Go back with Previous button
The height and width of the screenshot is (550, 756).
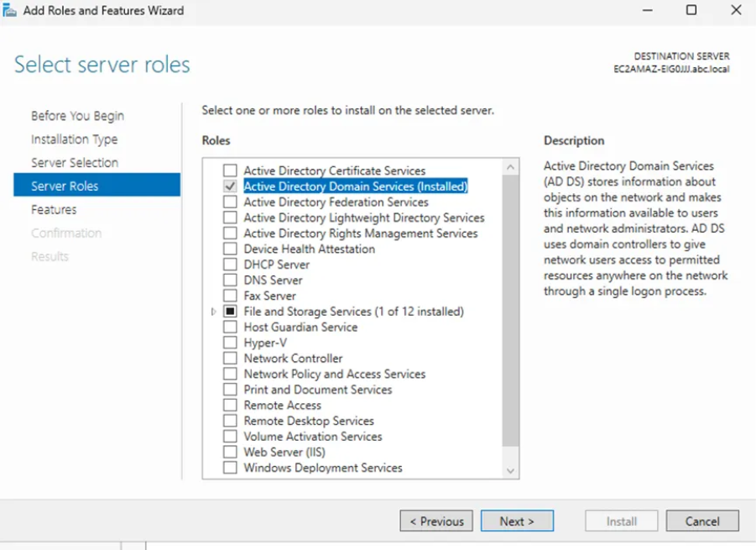(436, 521)
